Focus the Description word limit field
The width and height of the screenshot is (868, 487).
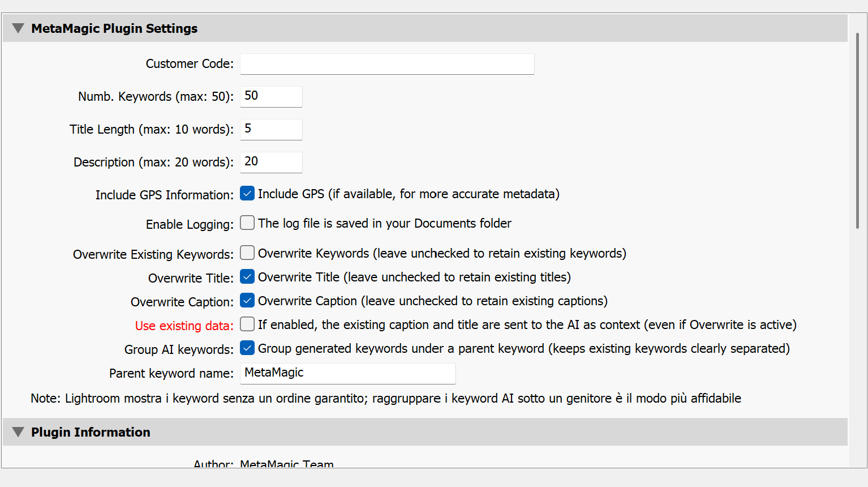tap(270, 162)
